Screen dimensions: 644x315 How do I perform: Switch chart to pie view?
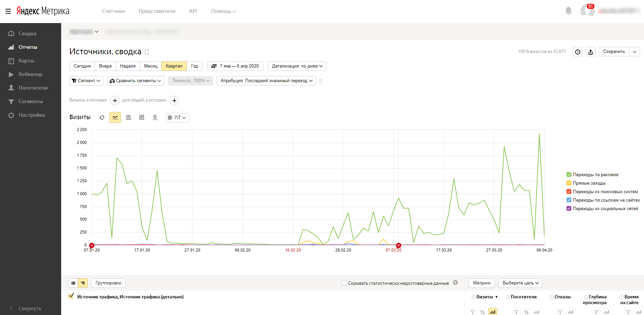point(102,117)
